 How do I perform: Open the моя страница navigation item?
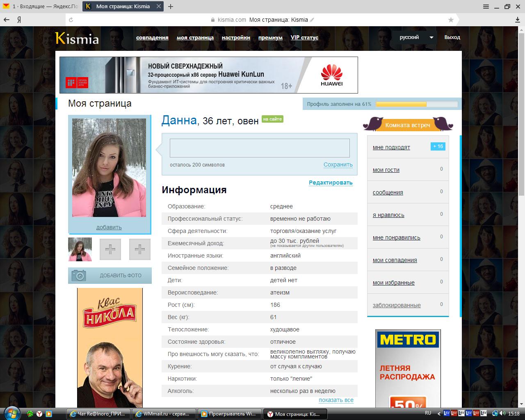195,37
